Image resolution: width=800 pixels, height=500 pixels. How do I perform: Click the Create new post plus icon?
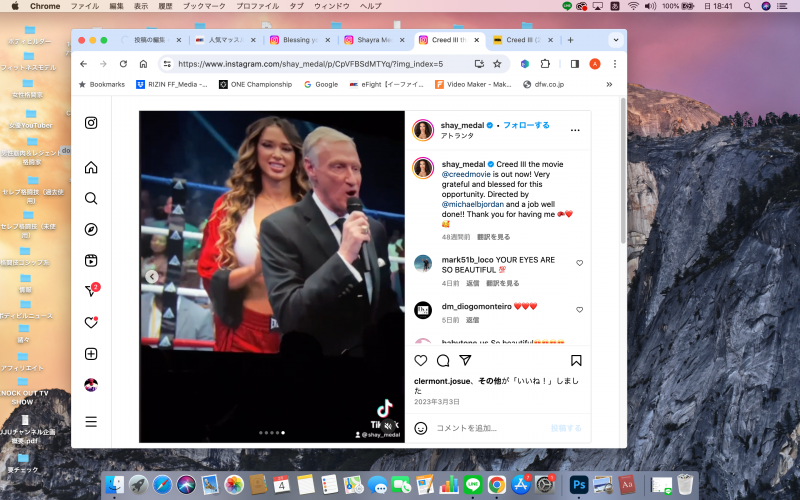pos(91,353)
